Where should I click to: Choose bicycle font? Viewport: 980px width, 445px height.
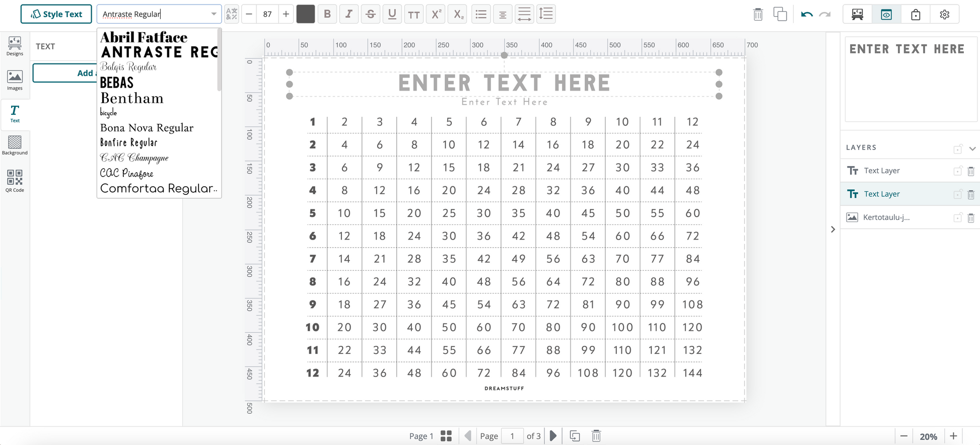pyautogui.click(x=108, y=113)
